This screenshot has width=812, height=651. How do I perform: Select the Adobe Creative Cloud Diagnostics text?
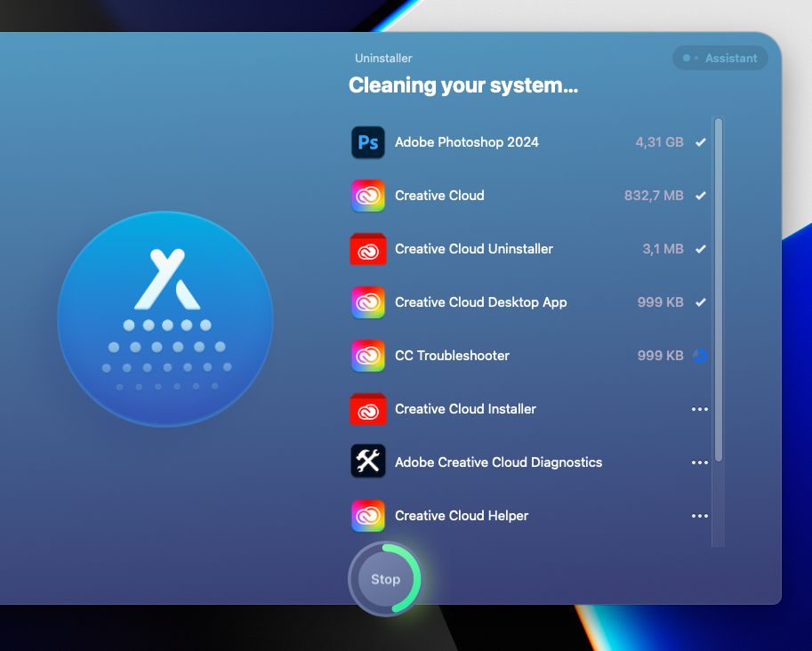[498, 462]
